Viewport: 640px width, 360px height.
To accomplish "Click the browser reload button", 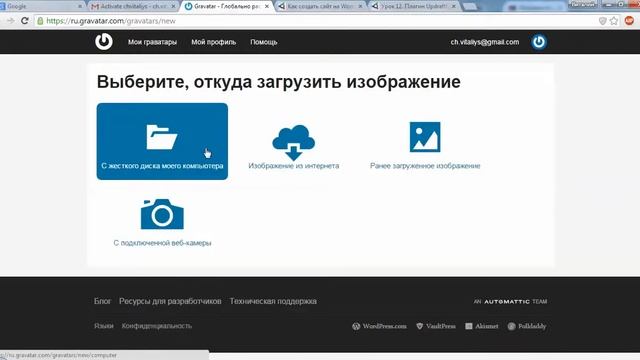I will pos(24,21).
